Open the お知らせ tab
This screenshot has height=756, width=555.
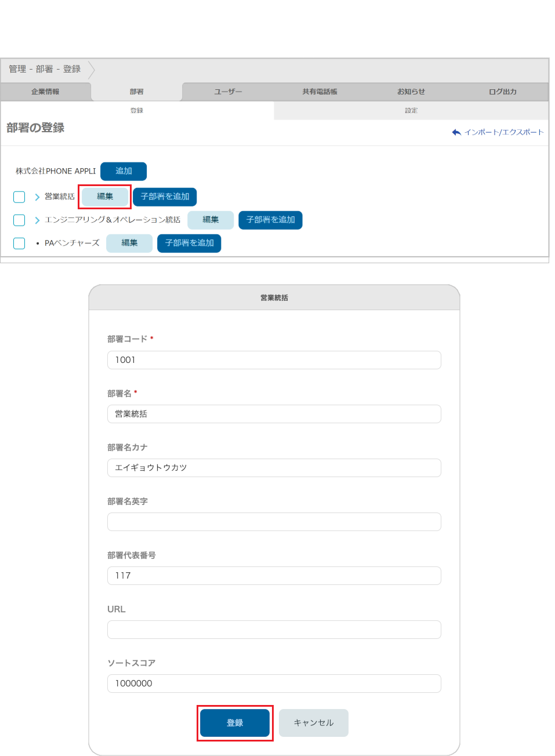coord(411,91)
